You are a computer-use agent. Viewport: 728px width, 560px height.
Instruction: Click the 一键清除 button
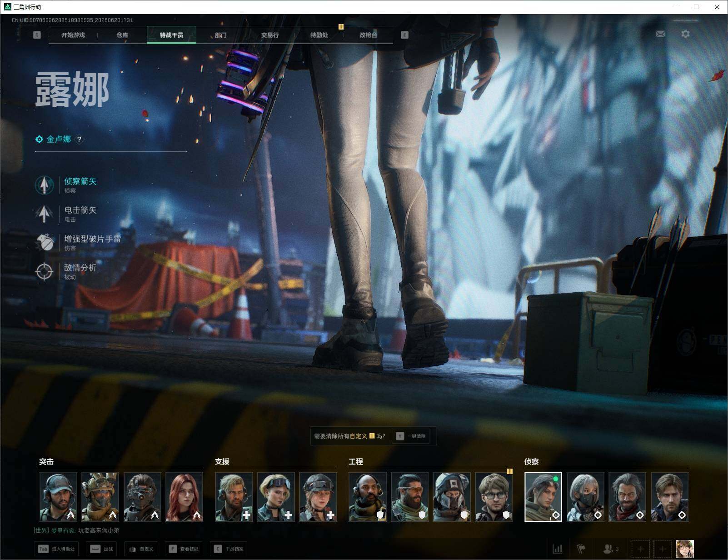[410, 436]
